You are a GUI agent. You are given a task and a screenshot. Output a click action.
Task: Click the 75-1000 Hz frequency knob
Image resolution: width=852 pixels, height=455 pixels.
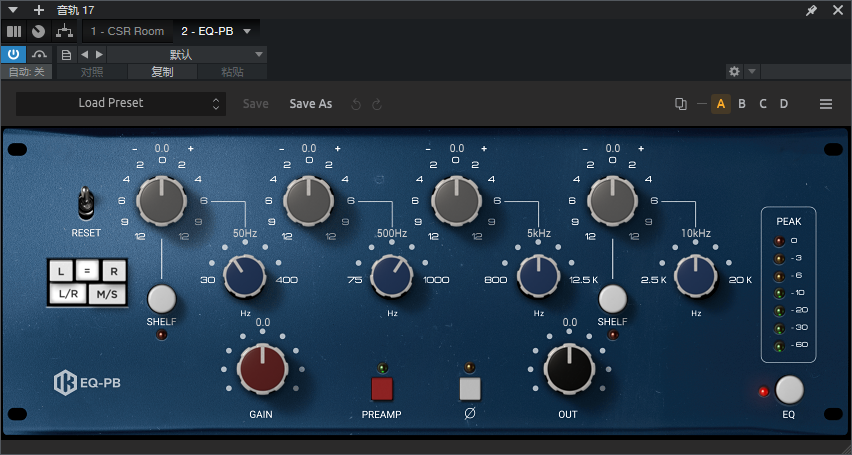pos(392,276)
